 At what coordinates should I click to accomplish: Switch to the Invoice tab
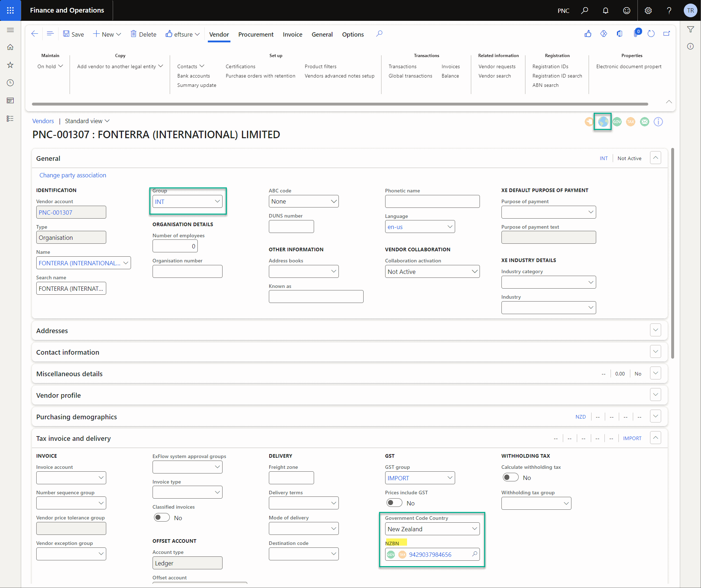293,34
